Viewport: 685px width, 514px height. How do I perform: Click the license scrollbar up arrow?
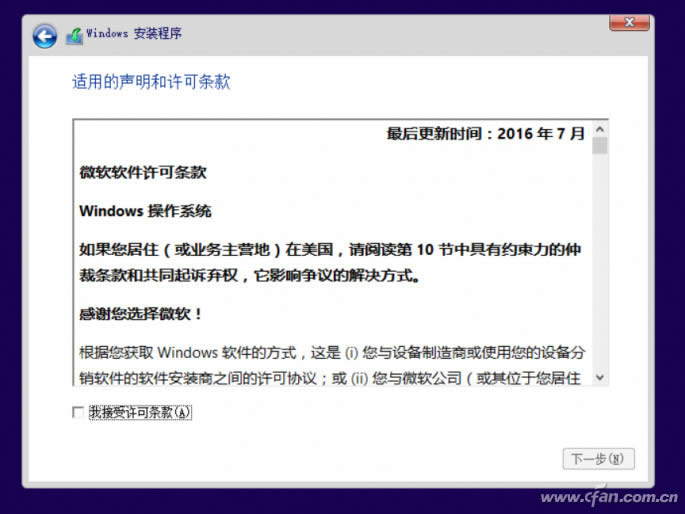coord(599,130)
